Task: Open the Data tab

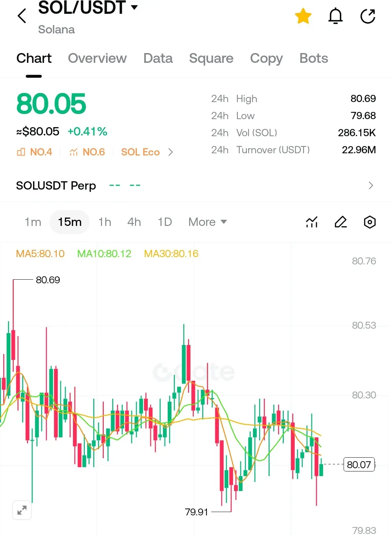Action: 158,58
